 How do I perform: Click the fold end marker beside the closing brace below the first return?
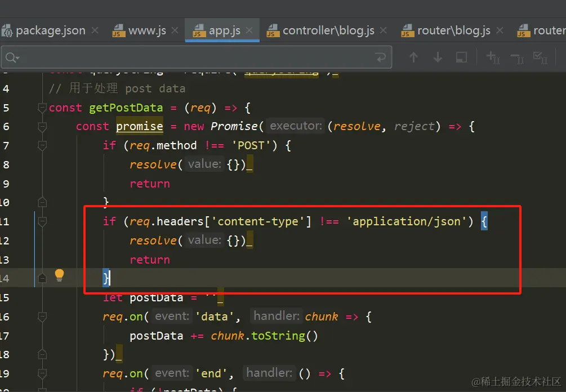[x=42, y=202]
